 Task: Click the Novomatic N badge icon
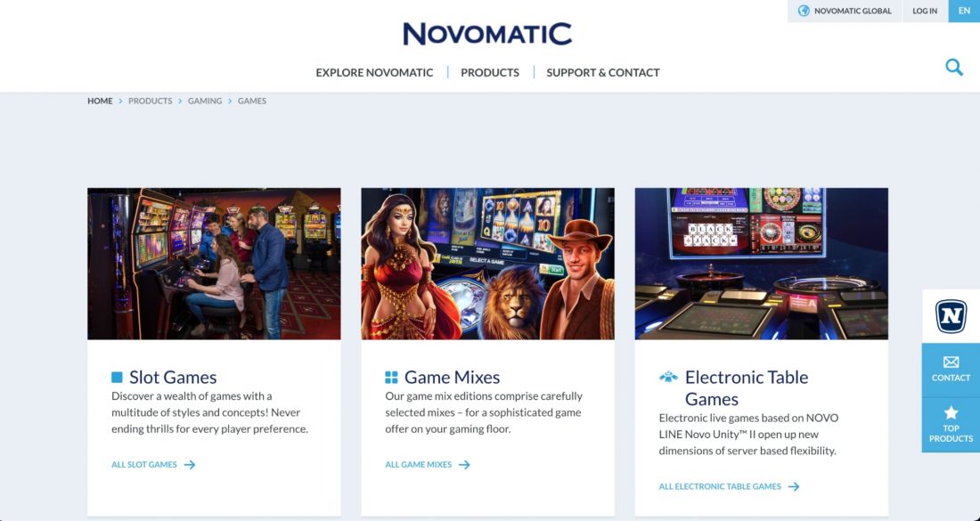951,316
